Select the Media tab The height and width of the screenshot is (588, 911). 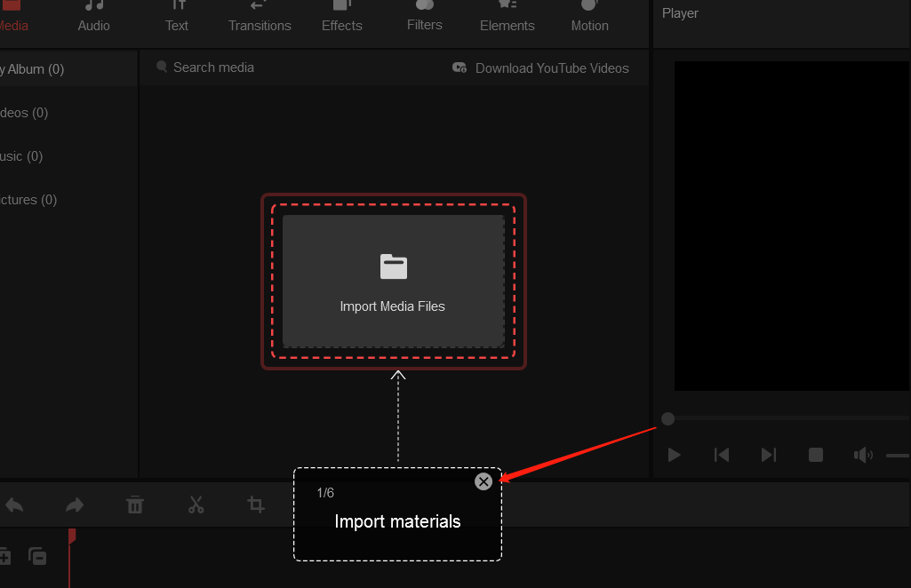pyautogui.click(x=12, y=17)
